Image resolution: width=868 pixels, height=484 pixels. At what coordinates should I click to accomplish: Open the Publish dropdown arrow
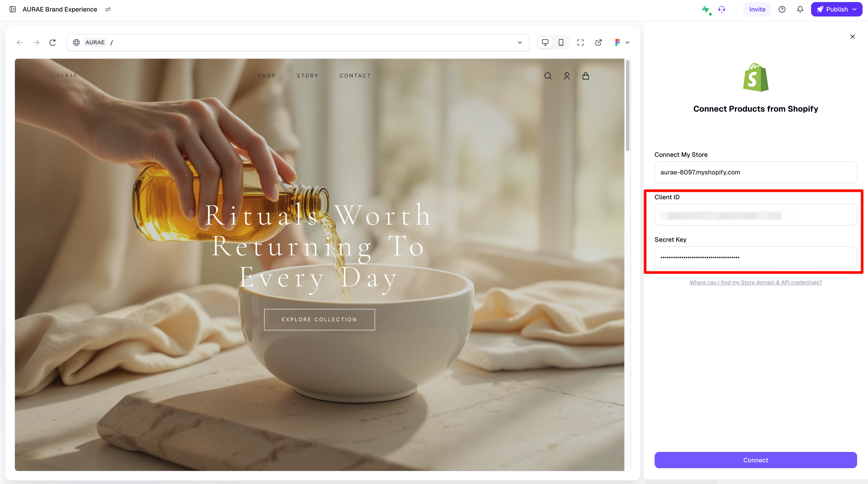pyautogui.click(x=854, y=9)
